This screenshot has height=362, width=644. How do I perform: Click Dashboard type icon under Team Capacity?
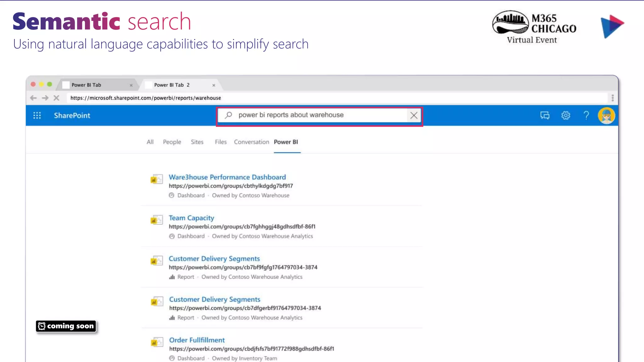pyautogui.click(x=172, y=236)
